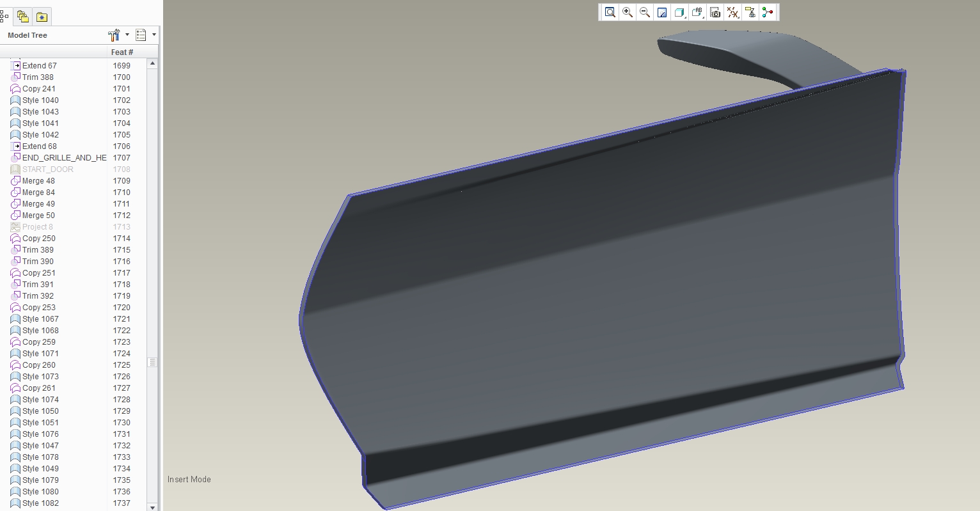Select the Style 1067 feature icon
980x511 pixels.
16,319
